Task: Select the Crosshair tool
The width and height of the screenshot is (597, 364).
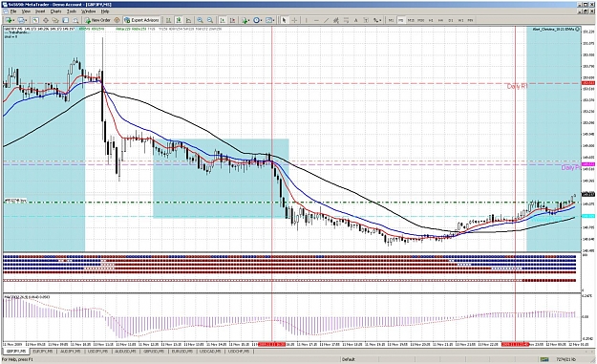Action: pyautogui.click(x=294, y=20)
